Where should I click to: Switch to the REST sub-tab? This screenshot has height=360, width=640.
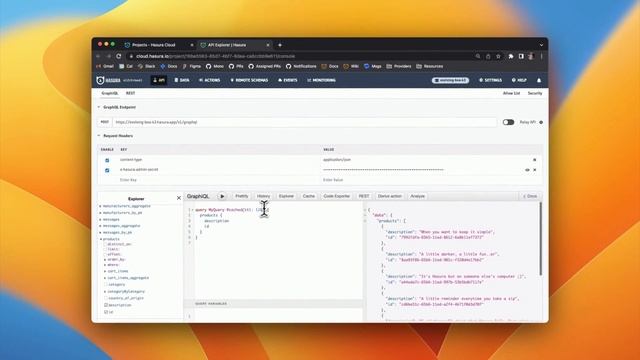click(x=130, y=93)
